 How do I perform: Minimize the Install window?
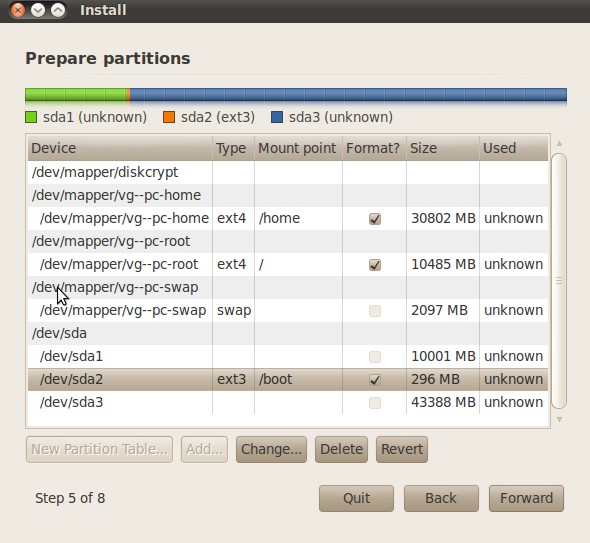pos(38,10)
